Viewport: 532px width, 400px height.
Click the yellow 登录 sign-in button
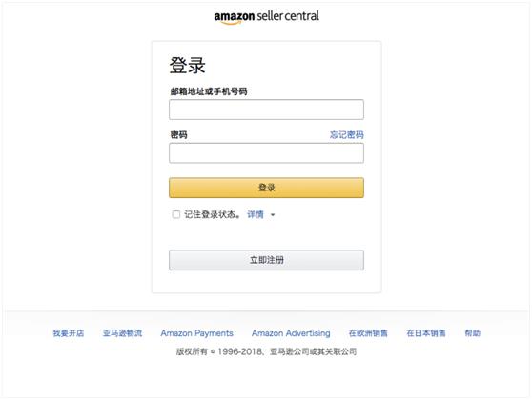266,188
